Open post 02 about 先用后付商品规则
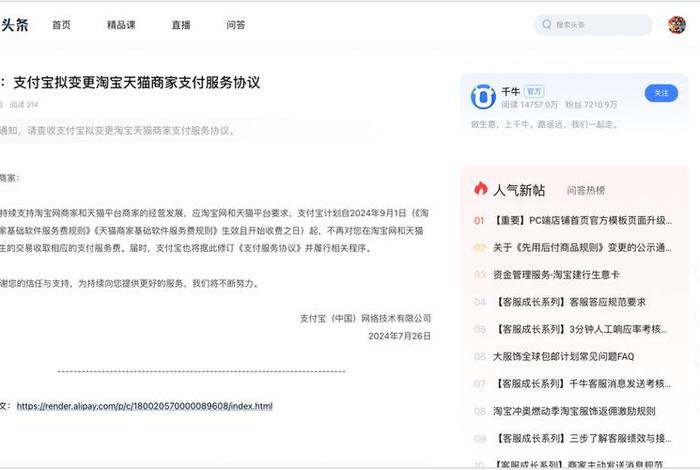 click(x=582, y=248)
